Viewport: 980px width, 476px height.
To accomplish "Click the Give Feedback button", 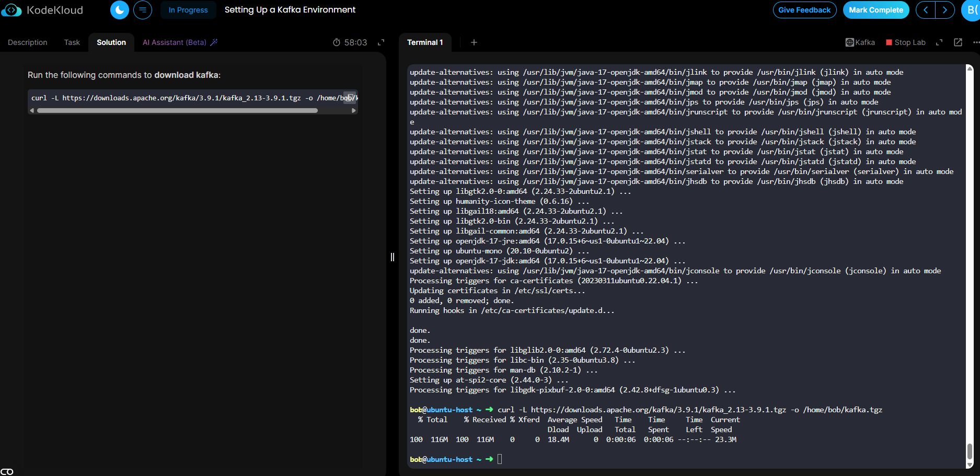I will click(x=804, y=10).
